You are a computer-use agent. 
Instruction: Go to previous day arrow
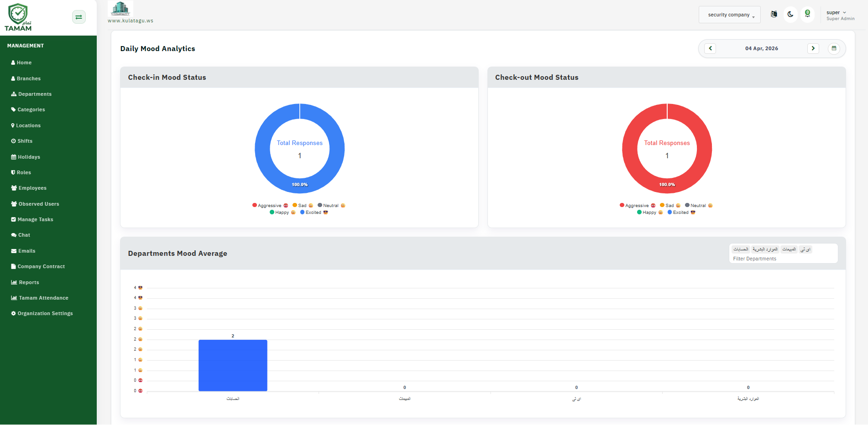[x=710, y=48]
